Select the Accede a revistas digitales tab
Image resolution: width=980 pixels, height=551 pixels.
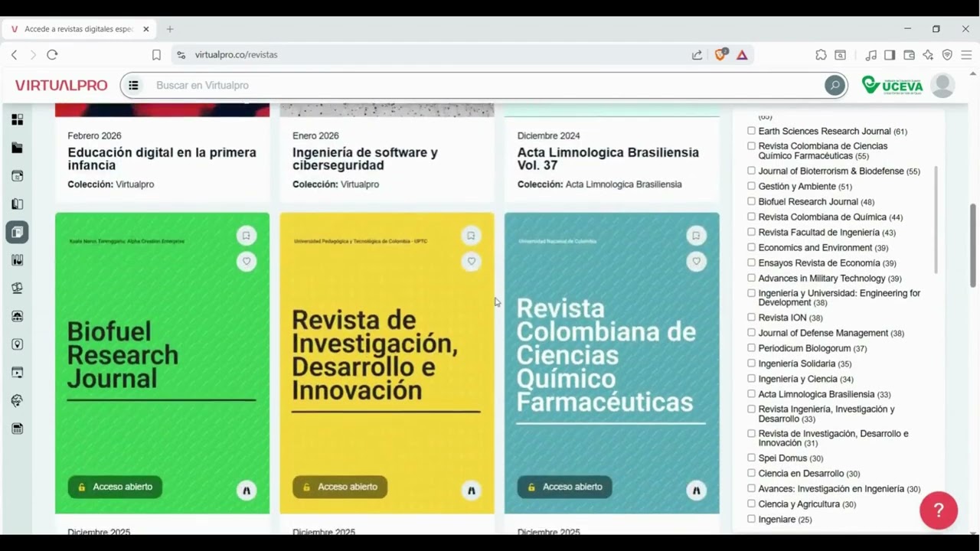pyautogui.click(x=79, y=29)
